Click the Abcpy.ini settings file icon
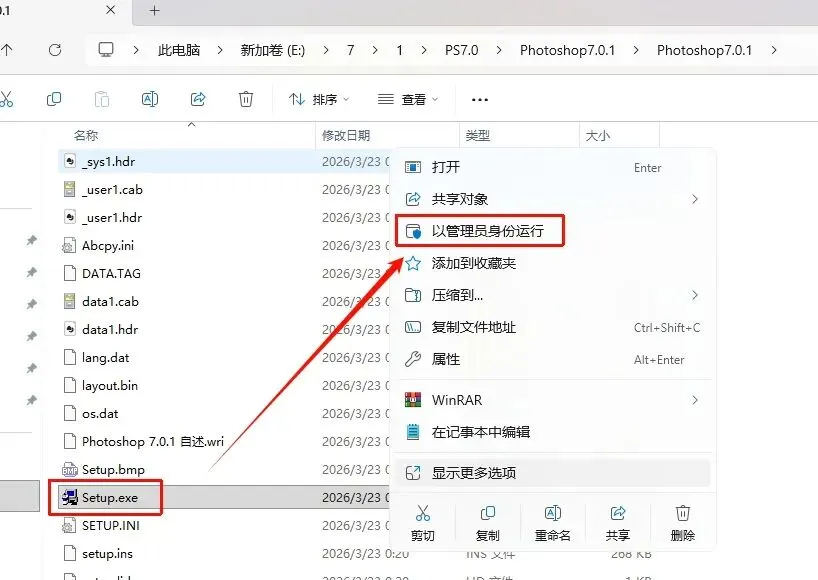This screenshot has width=818, height=580. pos(69,245)
